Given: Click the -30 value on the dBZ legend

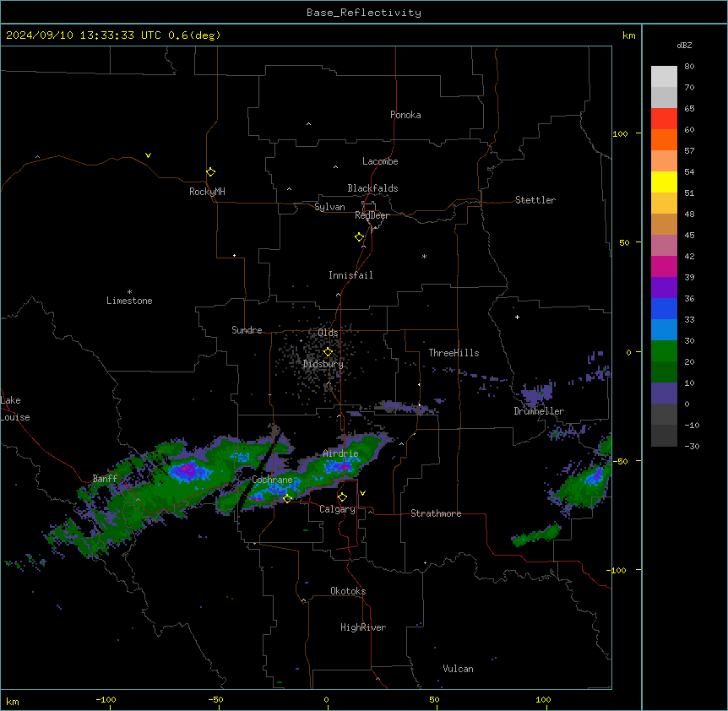Looking at the screenshot, I should [692, 446].
